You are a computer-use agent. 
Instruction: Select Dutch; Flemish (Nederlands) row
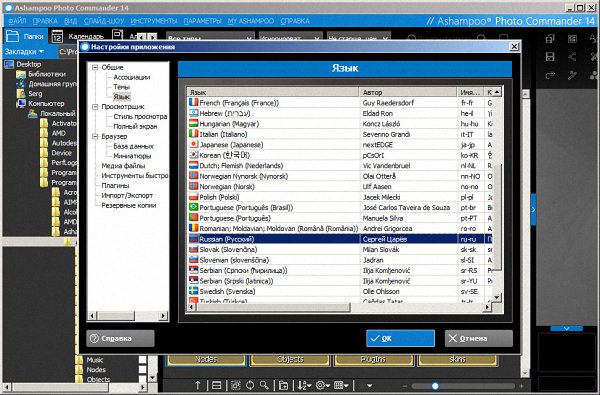tap(340, 166)
